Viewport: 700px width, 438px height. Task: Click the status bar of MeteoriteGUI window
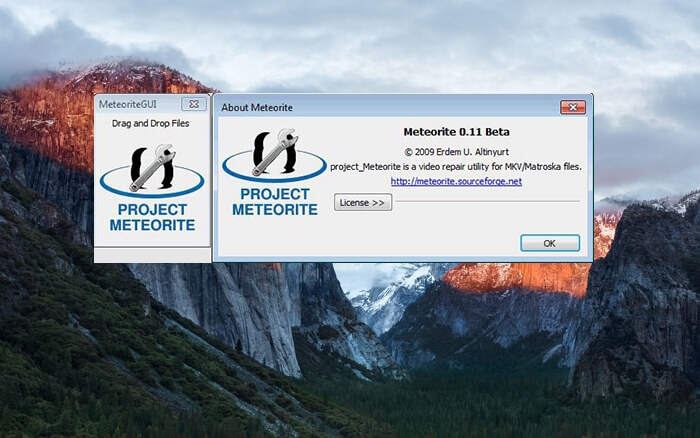click(x=152, y=255)
